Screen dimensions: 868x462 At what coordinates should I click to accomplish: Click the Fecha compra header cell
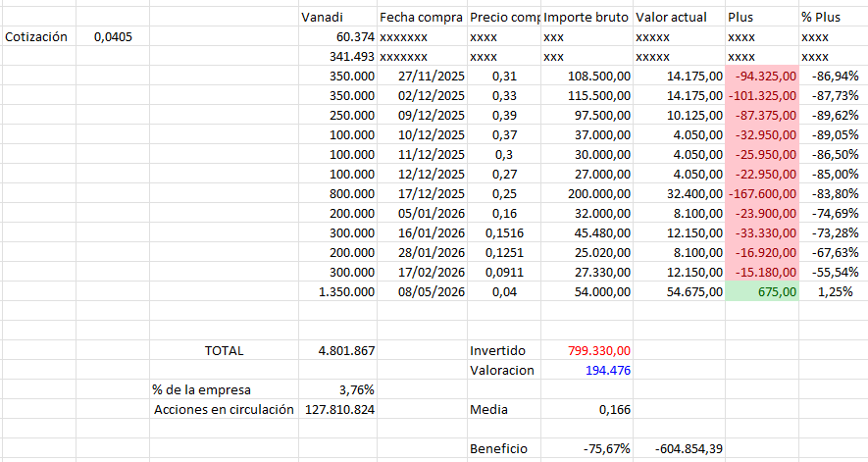click(422, 18)
